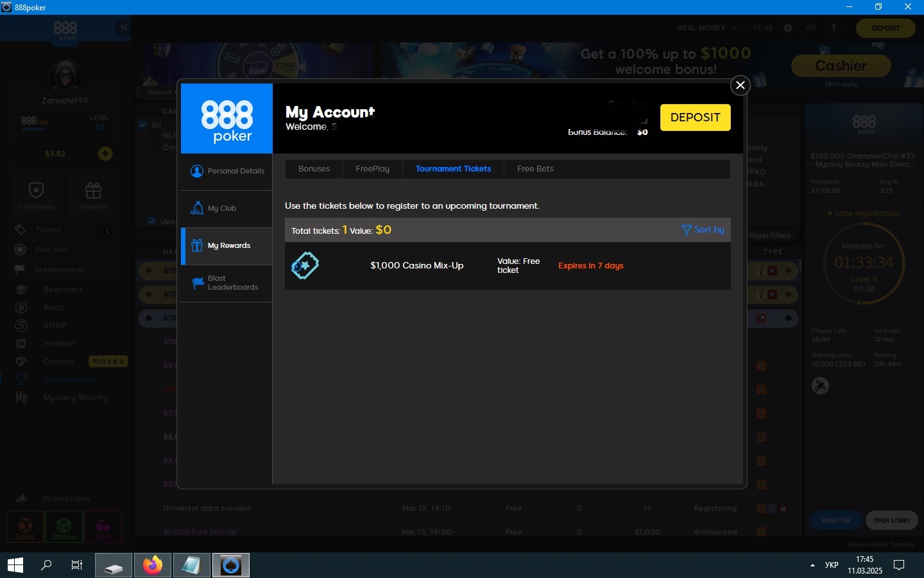The image size is (924, 578).
Task: Click Reset filters in the lobby
Action: pyautogui.click(x=770, y=236)
